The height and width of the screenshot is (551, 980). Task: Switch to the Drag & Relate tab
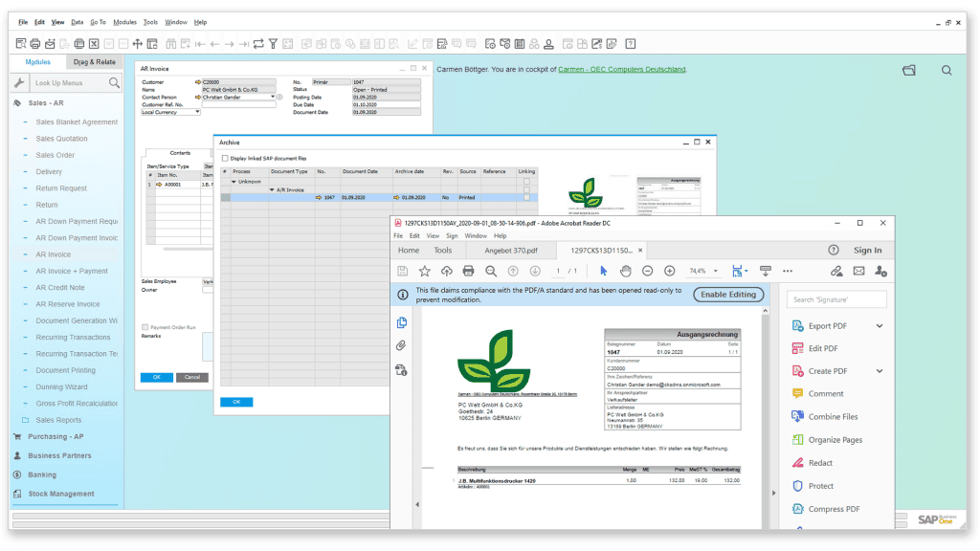[95, 62]
